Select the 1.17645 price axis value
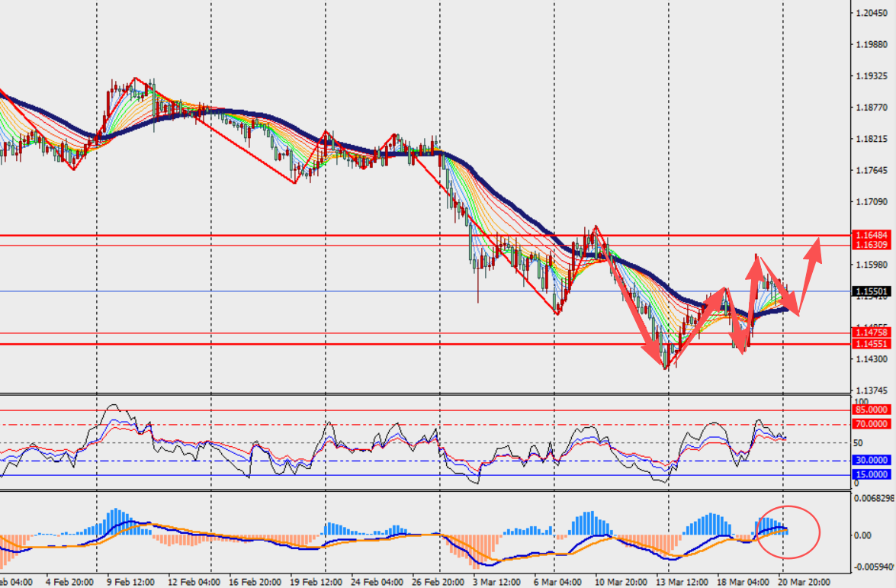 click(x=871, y=170)
